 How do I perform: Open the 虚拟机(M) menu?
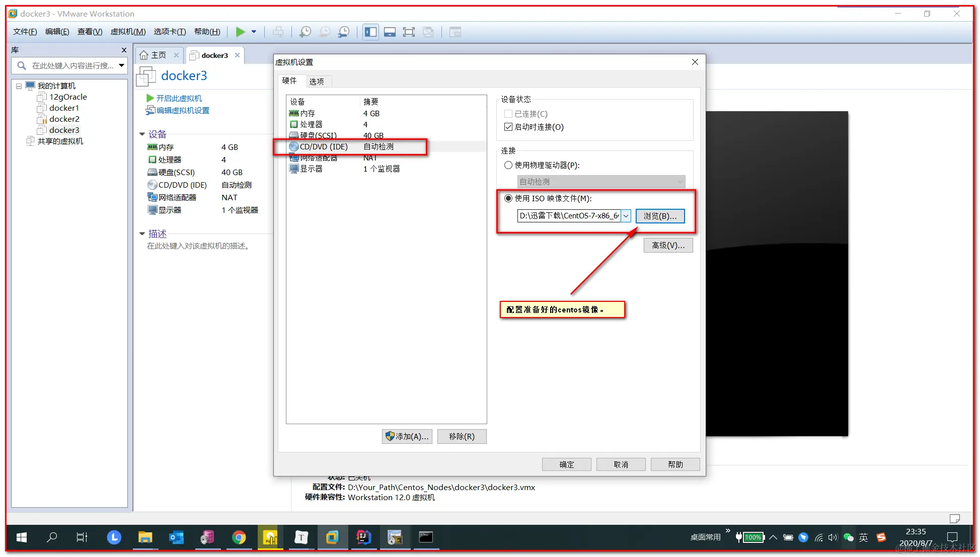tap(128, 32)
